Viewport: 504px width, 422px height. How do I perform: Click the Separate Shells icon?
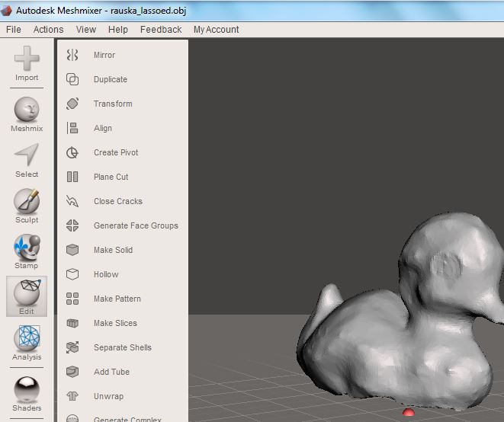[72, 347]
